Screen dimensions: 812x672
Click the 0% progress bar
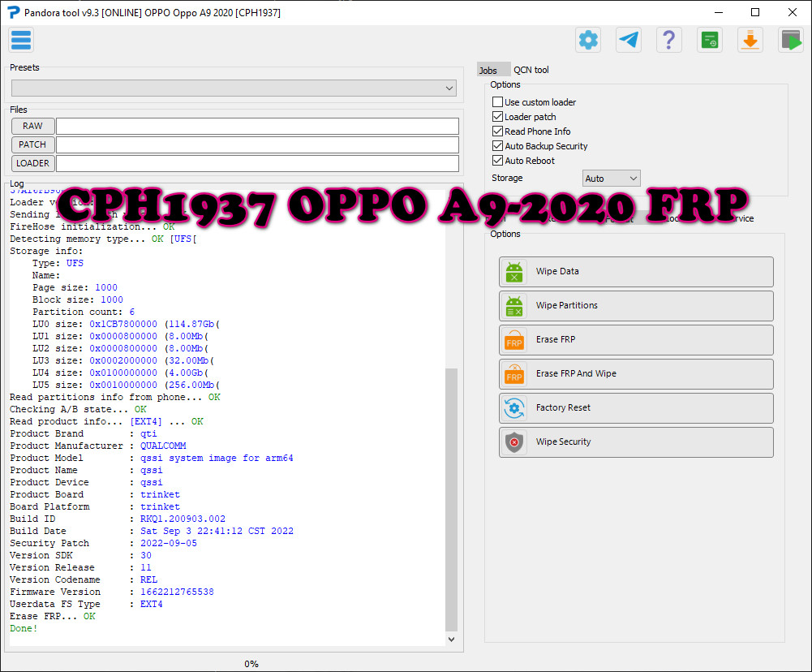(x=251, y=664)
